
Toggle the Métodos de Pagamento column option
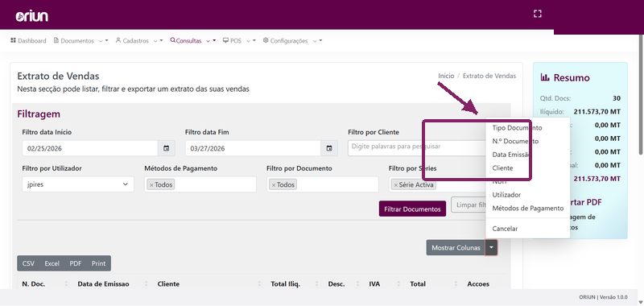coord(528,209)
